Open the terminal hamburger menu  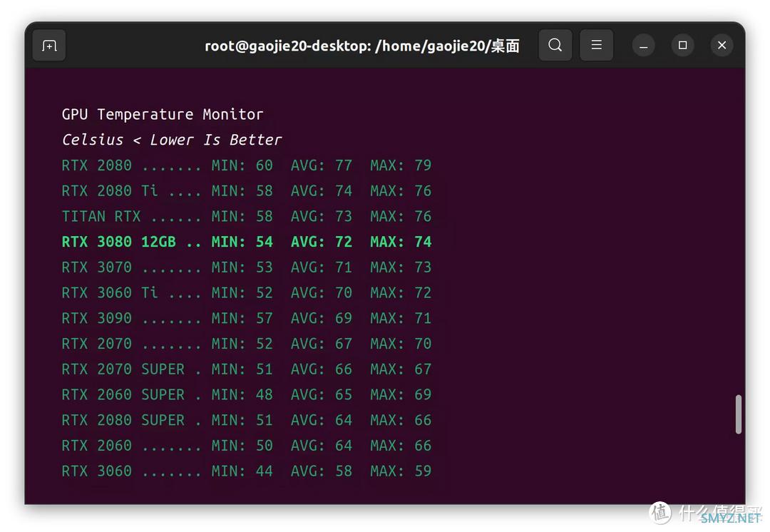(596, 45)
